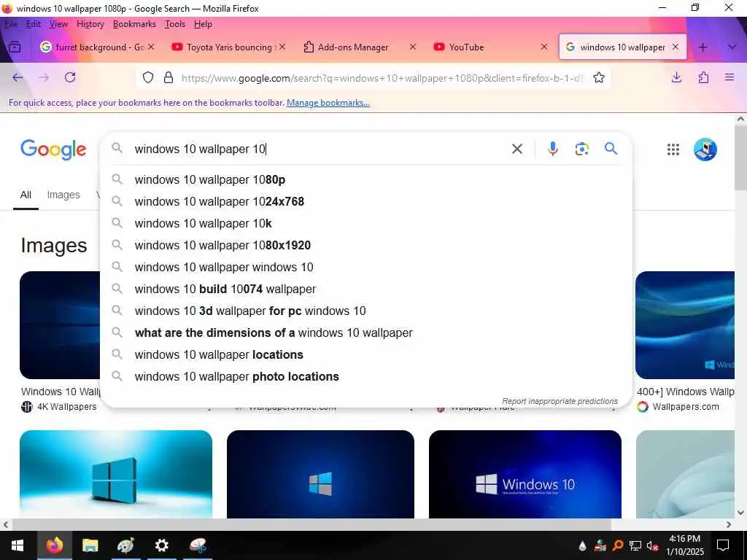The height and width of the screenshot is (560, 747).
Task: Click the Firefox taskbar icon
Action: (54, 545)
